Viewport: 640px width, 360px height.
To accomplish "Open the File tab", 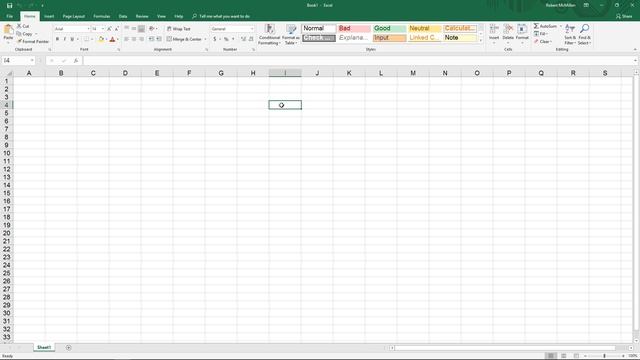I will tap(9, 16).
